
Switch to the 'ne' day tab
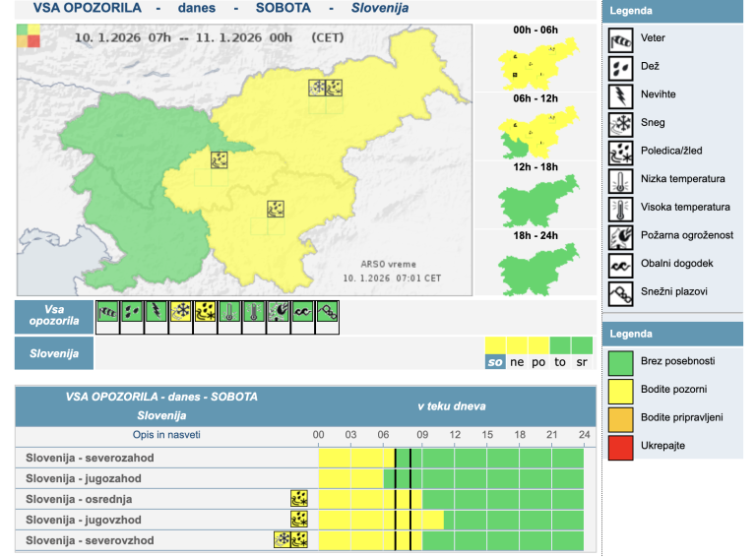pos(517,361)
